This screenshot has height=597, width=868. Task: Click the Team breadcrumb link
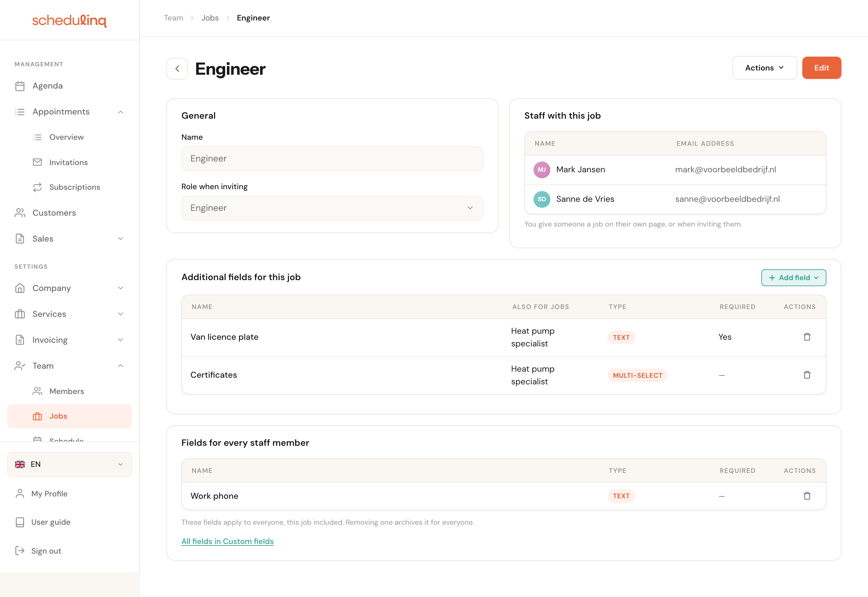pos(174,18)
